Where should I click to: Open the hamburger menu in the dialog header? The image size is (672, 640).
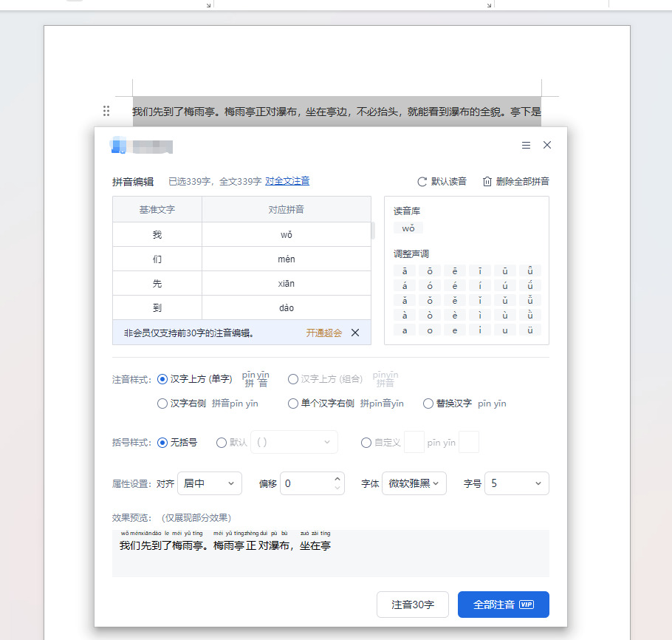[526, 146]
